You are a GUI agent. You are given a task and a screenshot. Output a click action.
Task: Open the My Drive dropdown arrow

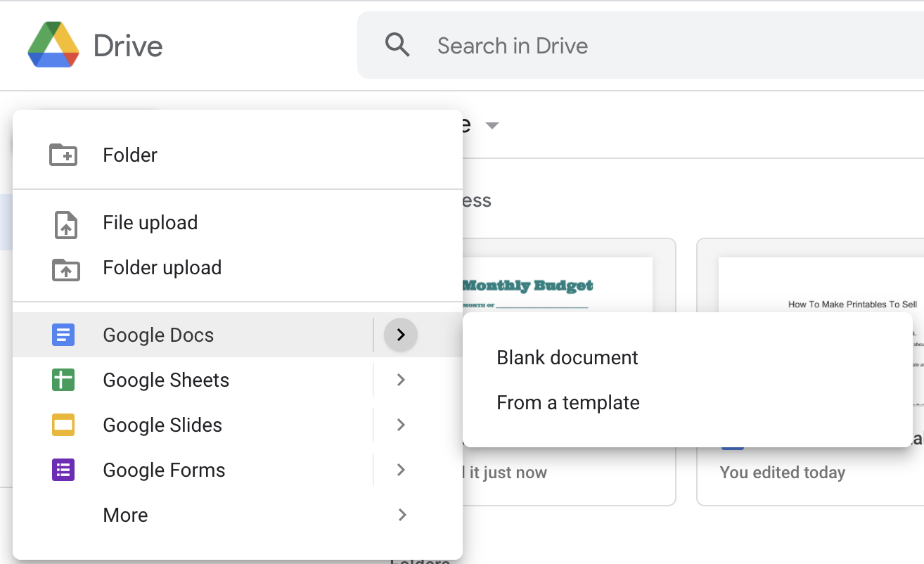(492, 126)
